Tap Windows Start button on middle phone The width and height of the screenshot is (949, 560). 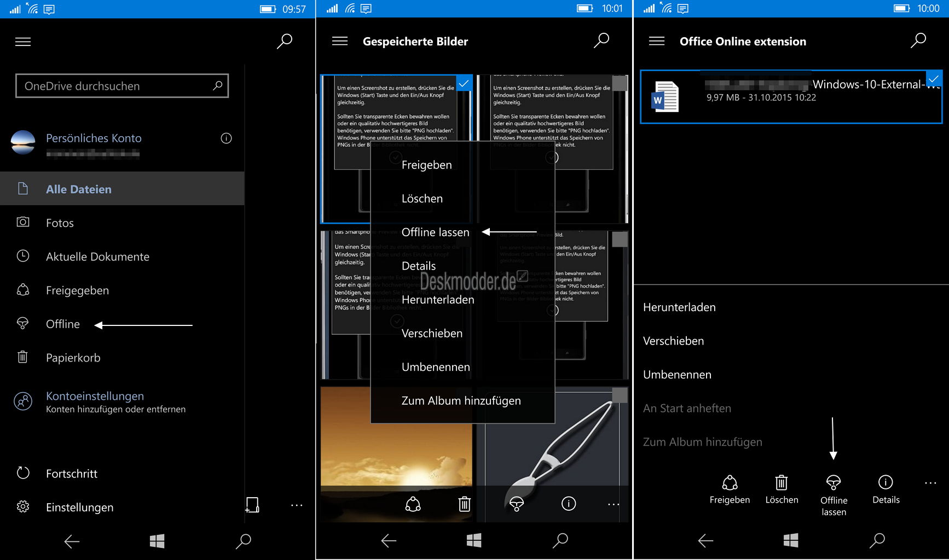[x=474, y=541]
